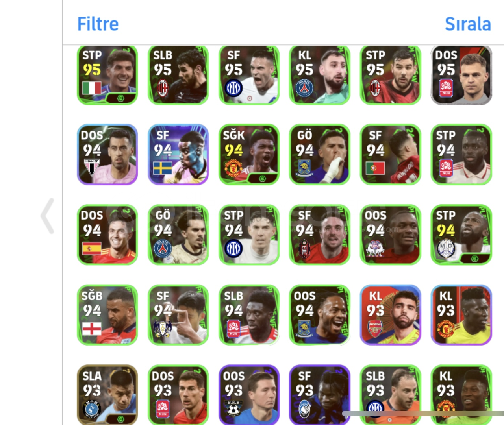Click the Inter badge on STP 94 card
The height and width of the screenshot is (425, 504).
tap(233, 249)
